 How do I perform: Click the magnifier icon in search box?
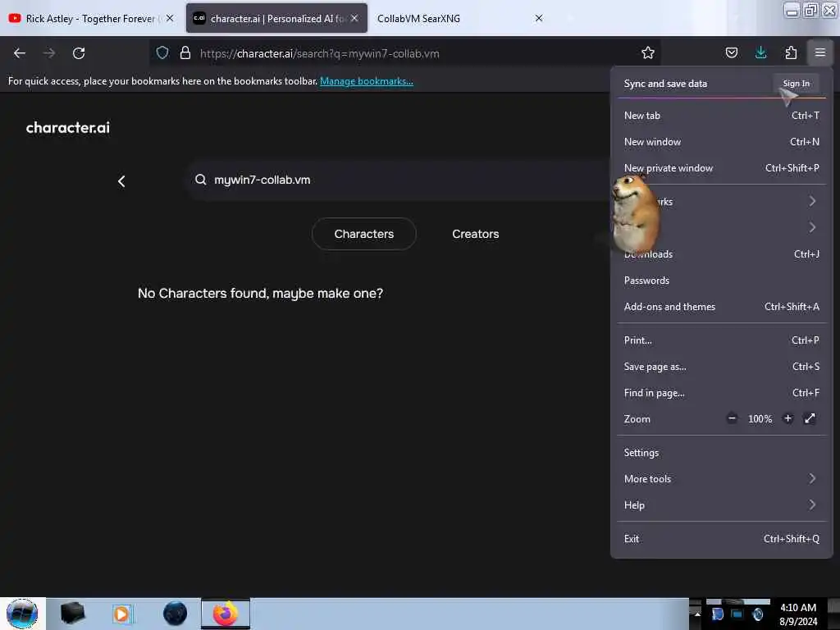pyautogui.click(x=200, y=180)
